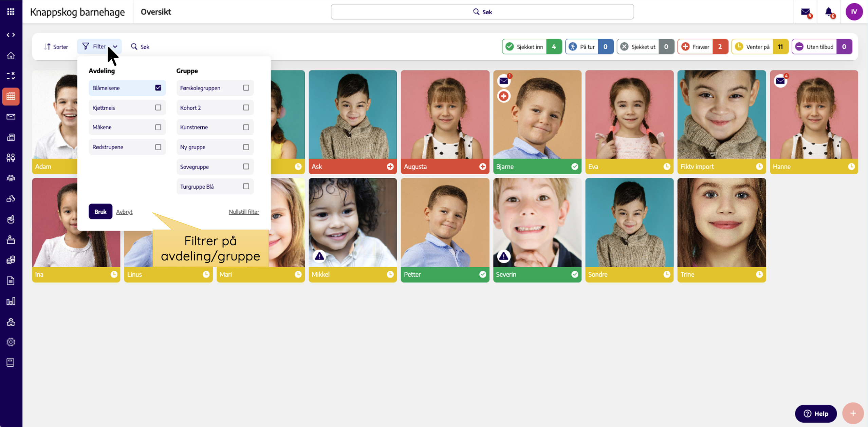Screen dimensions: 868x427
Task: Open the top bar mail icon with badge 5
Action: (x=806, y=12)
